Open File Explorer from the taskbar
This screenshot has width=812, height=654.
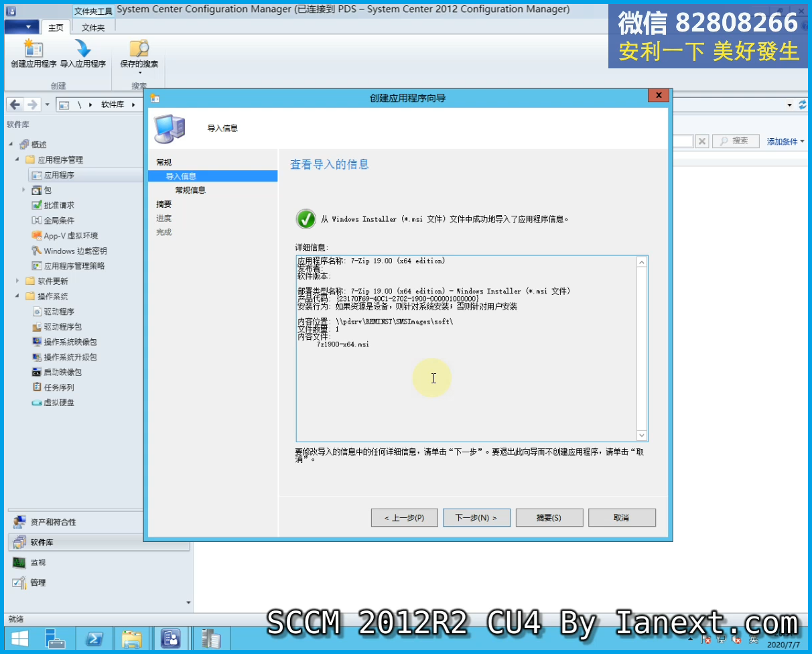click(x=132, y=639)
